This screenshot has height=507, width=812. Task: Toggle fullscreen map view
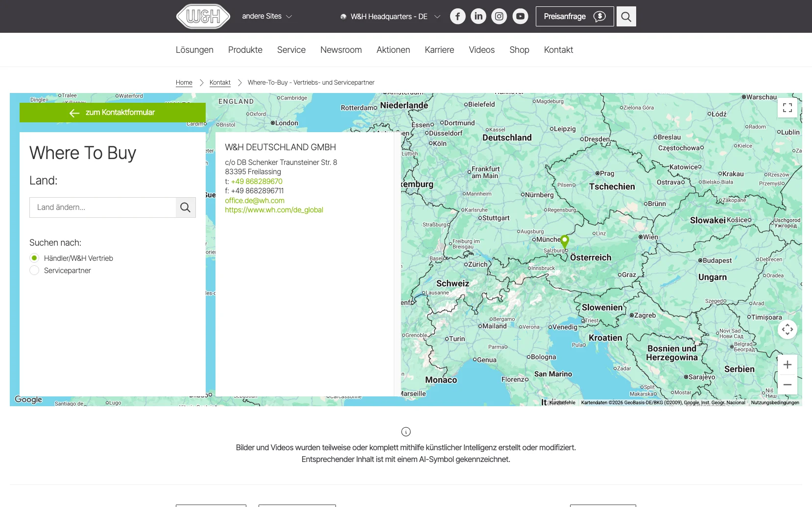pyautogui.click(x=788, y=108)
